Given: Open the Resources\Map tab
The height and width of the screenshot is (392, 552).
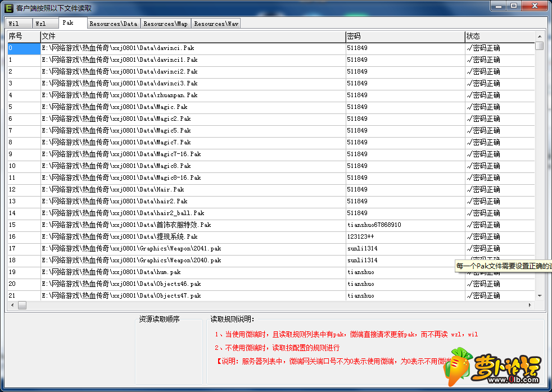Looking at the screenshot, I should pos(166,24).
